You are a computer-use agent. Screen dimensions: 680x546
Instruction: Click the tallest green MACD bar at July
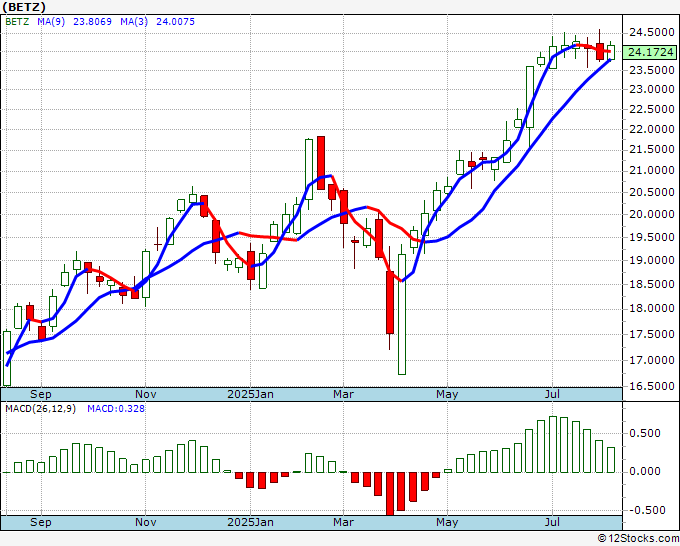pyautogui.click(x=552, y=445)
